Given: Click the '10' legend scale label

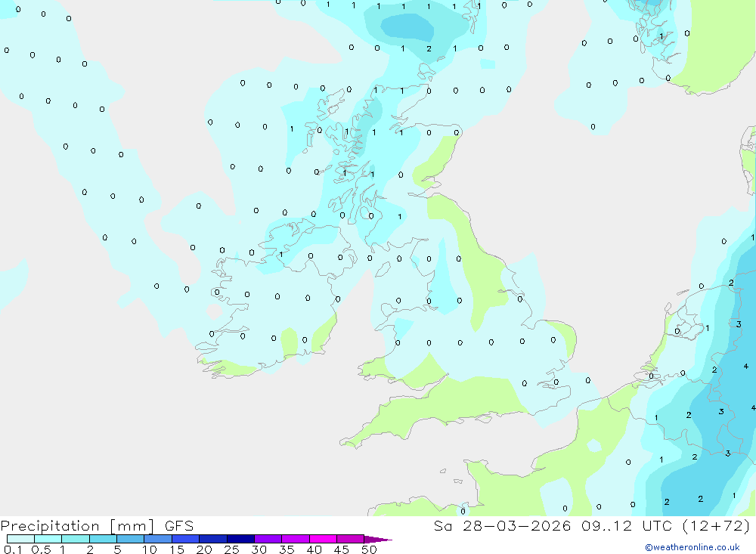Looking at the screenshot, I should [150, 549].
